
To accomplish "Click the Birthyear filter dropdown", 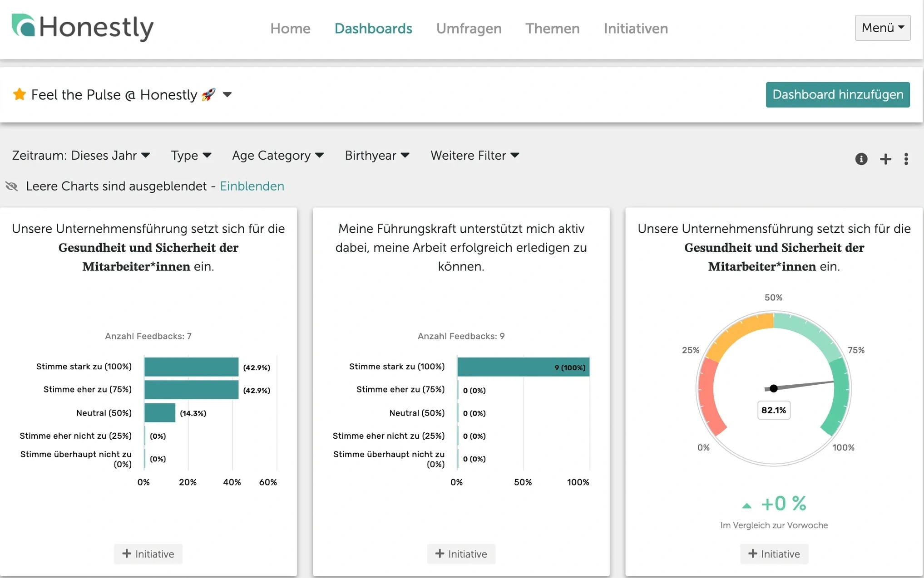I will tap(376, 155).
